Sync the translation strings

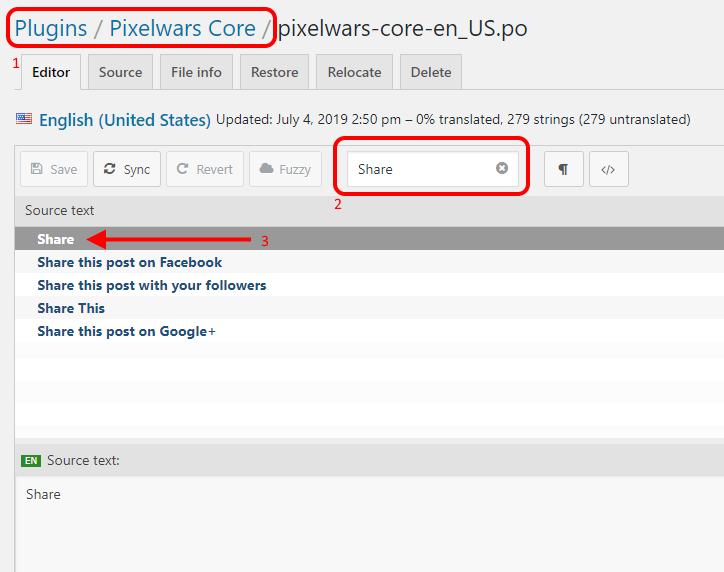click(x=127, y=169)
